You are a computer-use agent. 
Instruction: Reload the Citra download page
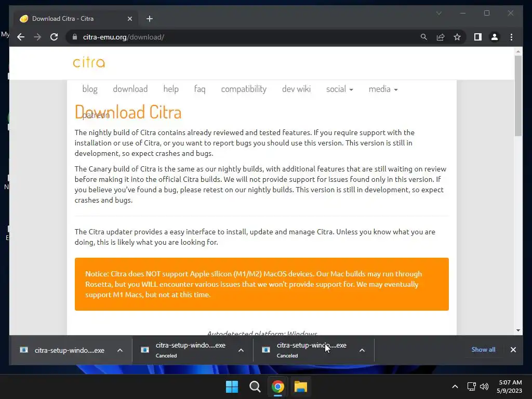[54, 37]
